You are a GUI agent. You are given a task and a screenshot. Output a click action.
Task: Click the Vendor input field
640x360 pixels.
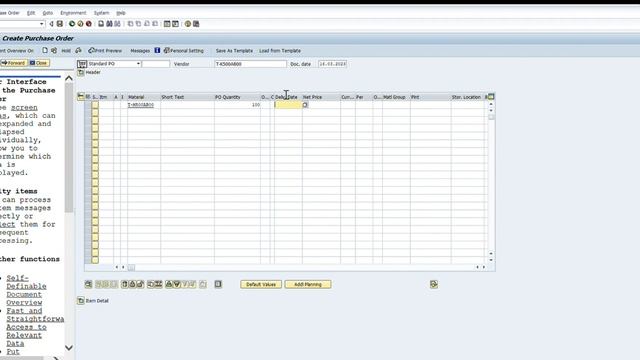[251, 64]
